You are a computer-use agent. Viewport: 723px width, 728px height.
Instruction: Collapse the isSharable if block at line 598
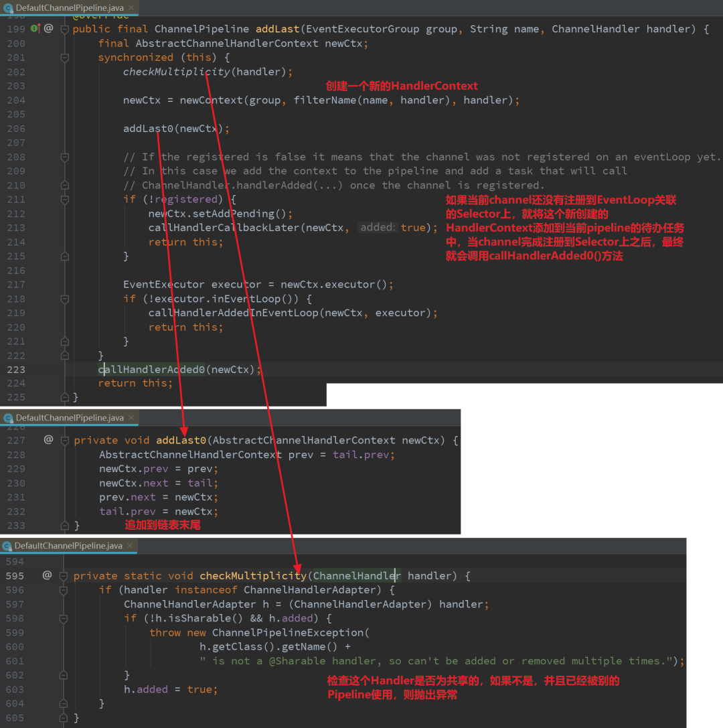click(64, 618)
